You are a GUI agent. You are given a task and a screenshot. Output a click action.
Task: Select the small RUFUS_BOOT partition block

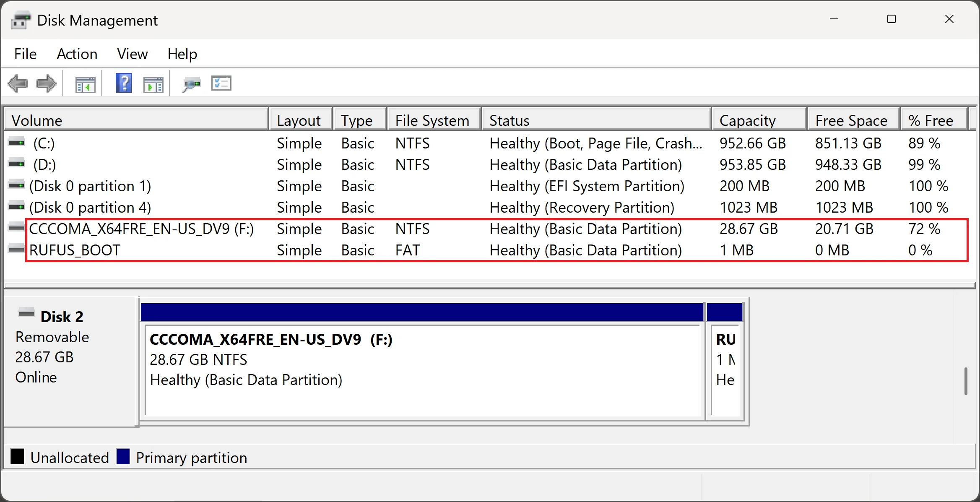click(725, 370)
